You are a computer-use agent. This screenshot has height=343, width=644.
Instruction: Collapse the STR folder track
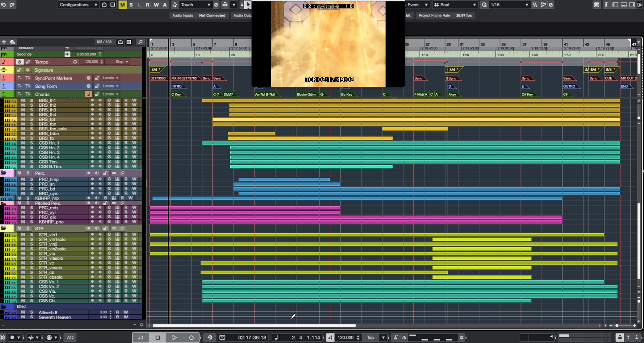point(4,228)
